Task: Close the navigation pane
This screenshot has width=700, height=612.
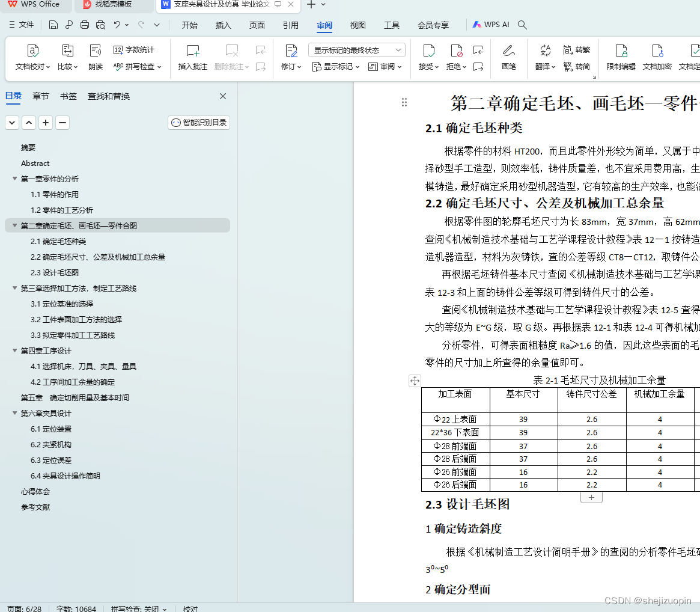Action: coord(223,96)
